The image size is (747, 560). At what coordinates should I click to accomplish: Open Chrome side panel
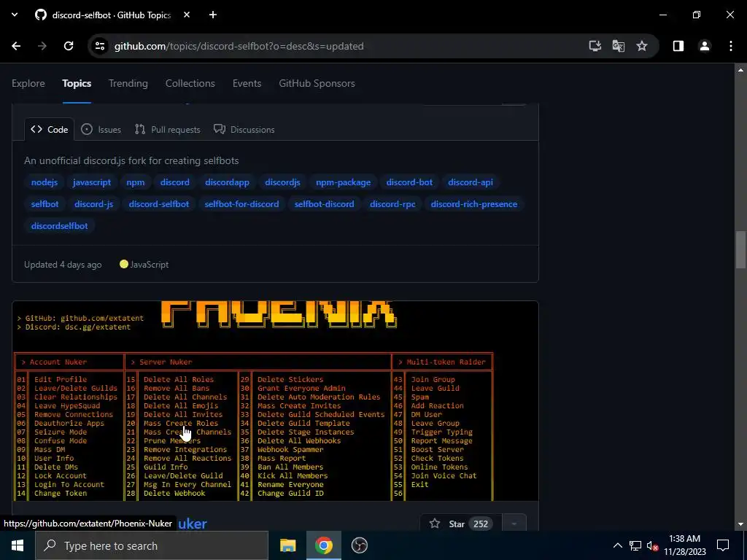coord(678,46)
